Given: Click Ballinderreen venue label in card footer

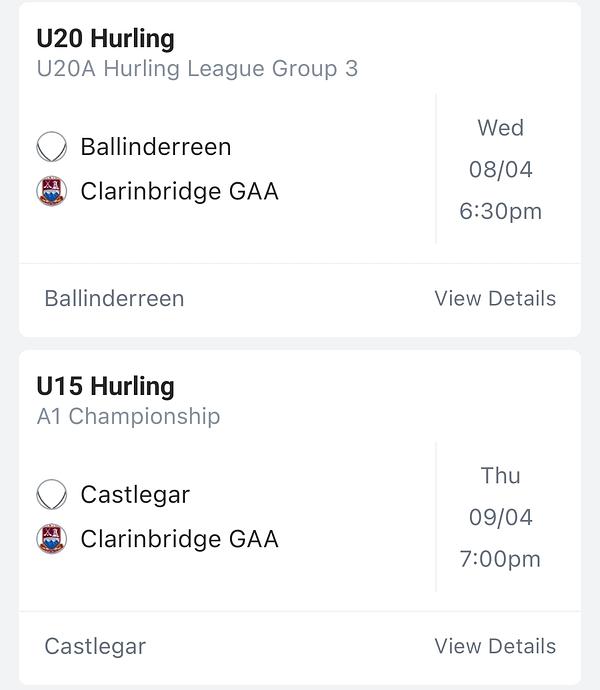Looking at the screenshot, I should click(x=114, y=298).
